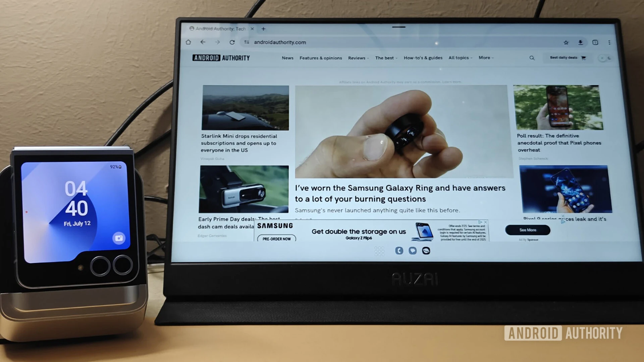644x362 pixels.
Task: Click the browser extensions puzzle icon
Action: coord(595,42)
